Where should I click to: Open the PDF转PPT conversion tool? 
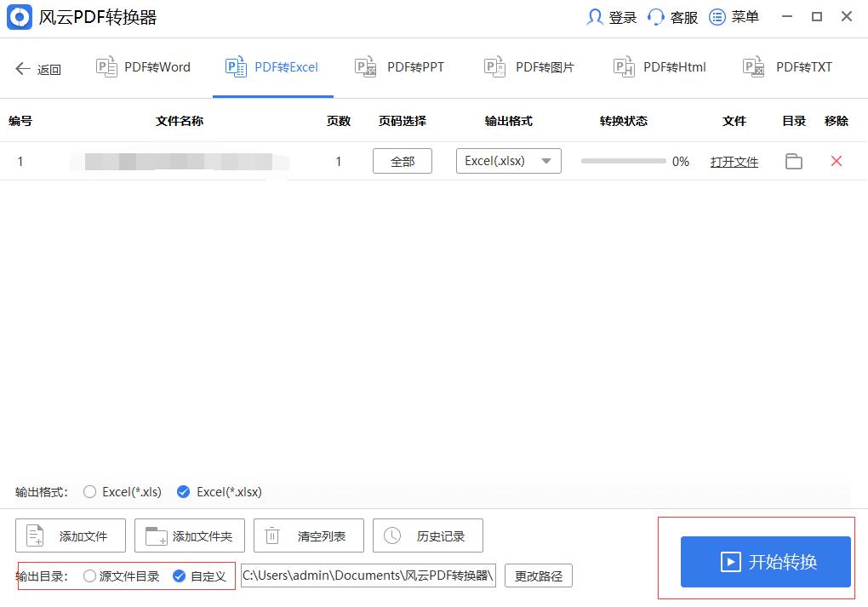click(400, 66)
